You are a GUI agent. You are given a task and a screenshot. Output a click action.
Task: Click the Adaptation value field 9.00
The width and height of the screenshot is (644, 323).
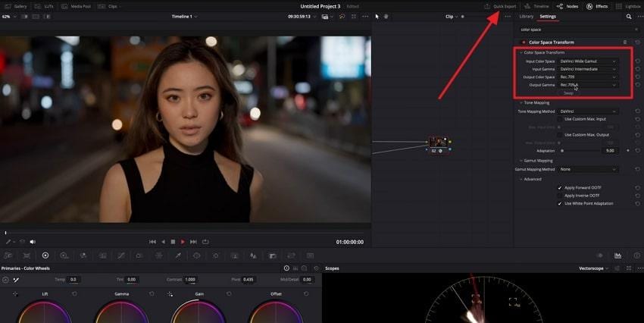(x=611, y=151)
